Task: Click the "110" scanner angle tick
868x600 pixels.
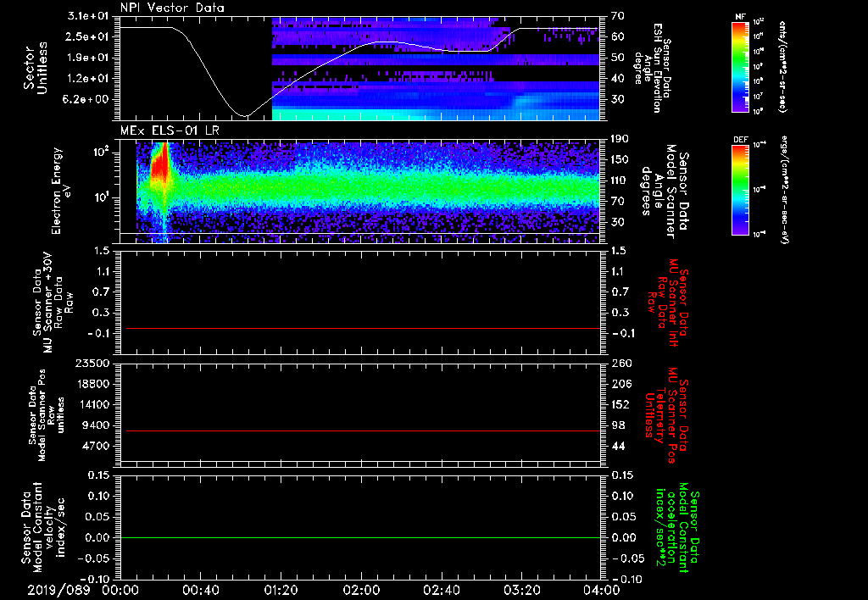Action: point(620,181)
